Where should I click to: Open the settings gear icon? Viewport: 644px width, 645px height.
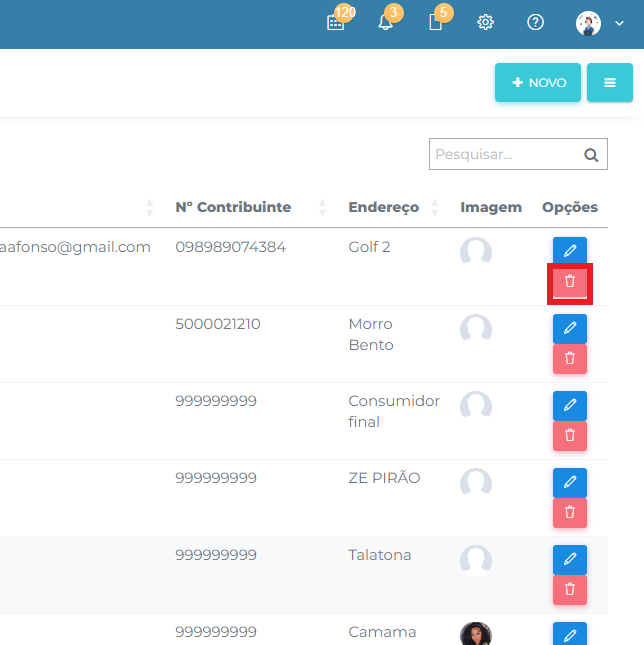485,23
